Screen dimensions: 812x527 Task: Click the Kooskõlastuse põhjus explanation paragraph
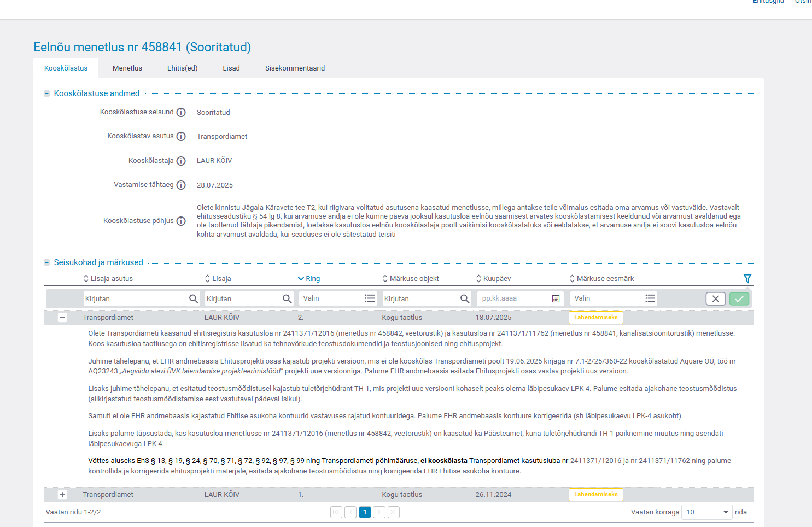pyautogui.click(x=469, y=221)
